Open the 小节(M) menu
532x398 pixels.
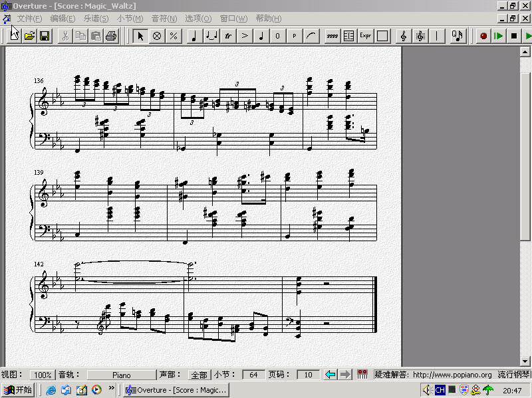point(130,19)
